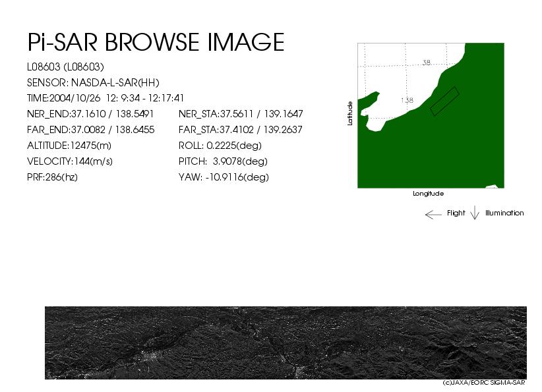Select the scene ID L08603 (L08603)
This screenshot has width=542, height=392.
point(65,67)
